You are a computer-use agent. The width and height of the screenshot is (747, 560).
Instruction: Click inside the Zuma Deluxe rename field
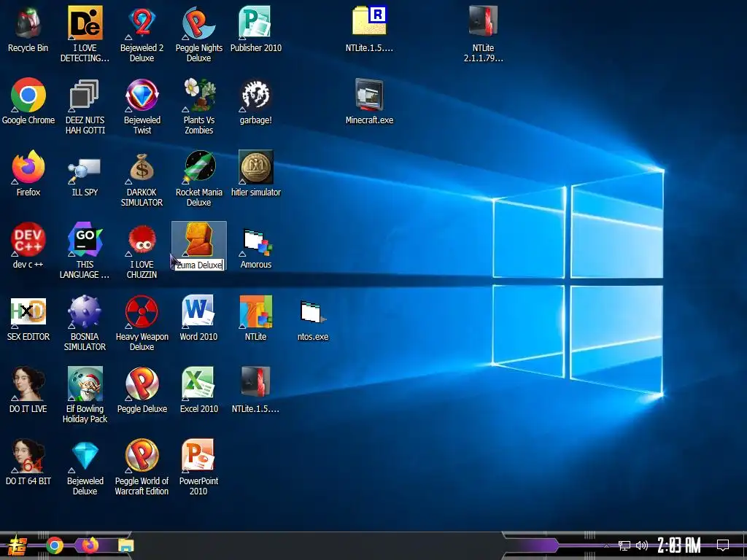pyautogui.click(x=199, y=265)
